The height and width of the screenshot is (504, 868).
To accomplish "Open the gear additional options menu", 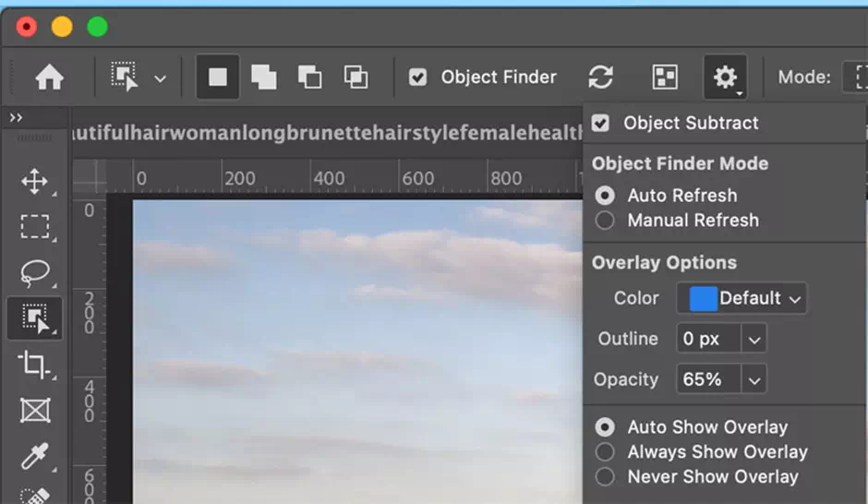I will click(x=725, y=77).
